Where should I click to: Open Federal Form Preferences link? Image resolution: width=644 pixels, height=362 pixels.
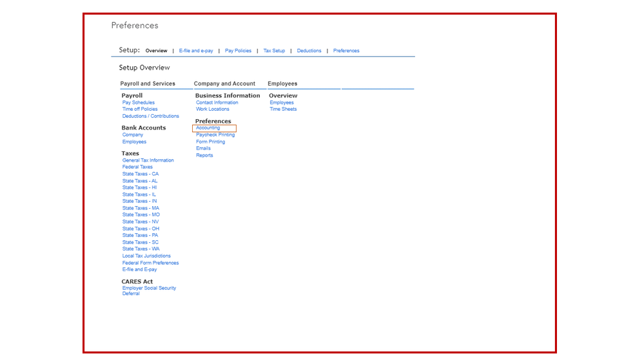(x=150, y=263)
